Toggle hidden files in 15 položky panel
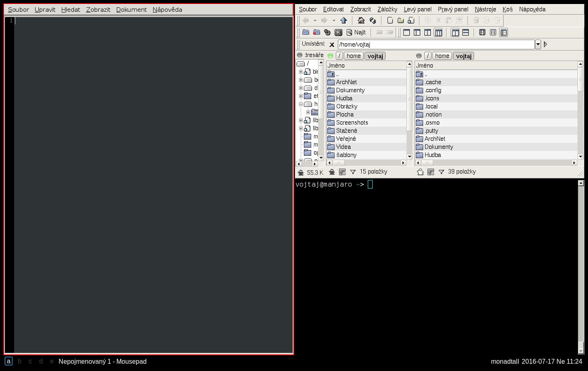The image size is (588, 371). (x=332, y=172)
